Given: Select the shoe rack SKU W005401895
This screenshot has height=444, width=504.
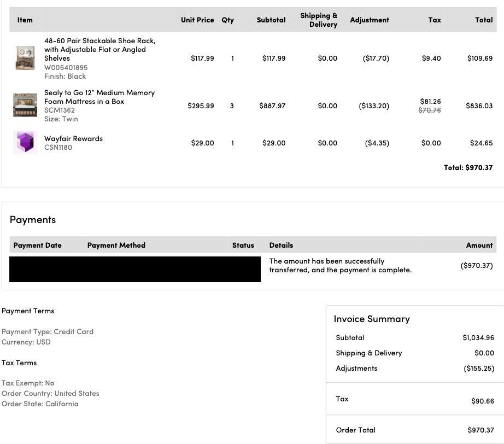Looking at the screenshot, I should tap(66, 68).
